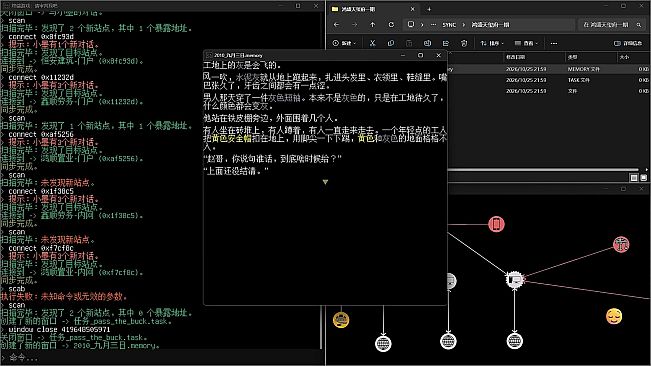Refresh the file explorer folder view
The image size is (651, 366).
pyautogui.click(x=391, y=24)
